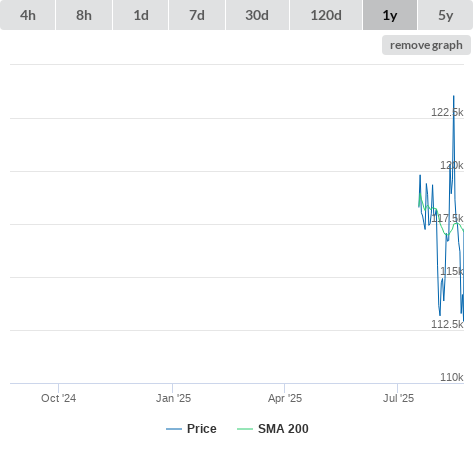Click the 112.5k y-axis label

[x=447, y=324]
